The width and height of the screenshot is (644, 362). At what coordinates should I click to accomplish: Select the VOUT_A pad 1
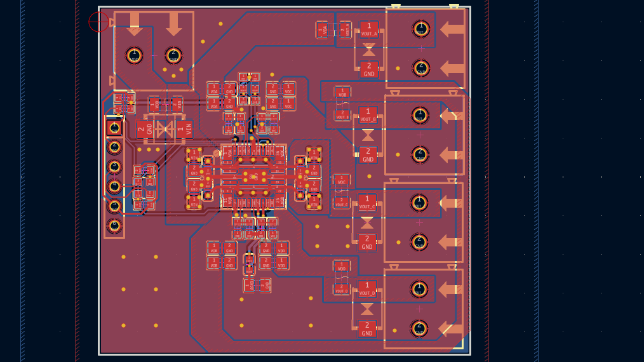(x=369, y=29)
